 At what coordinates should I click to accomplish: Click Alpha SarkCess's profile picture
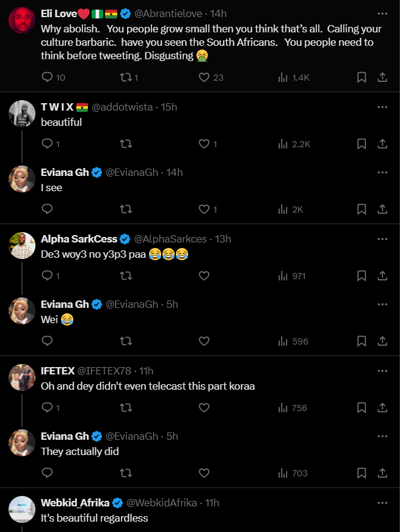(22, 245)
